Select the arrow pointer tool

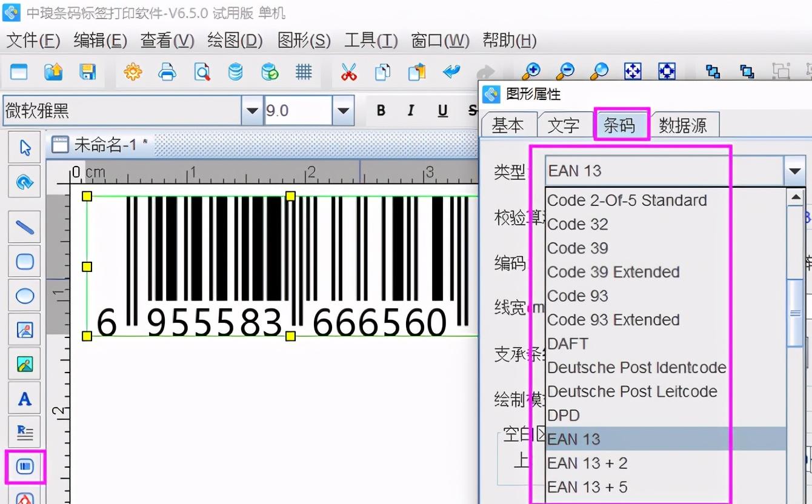tap(24, 147)
